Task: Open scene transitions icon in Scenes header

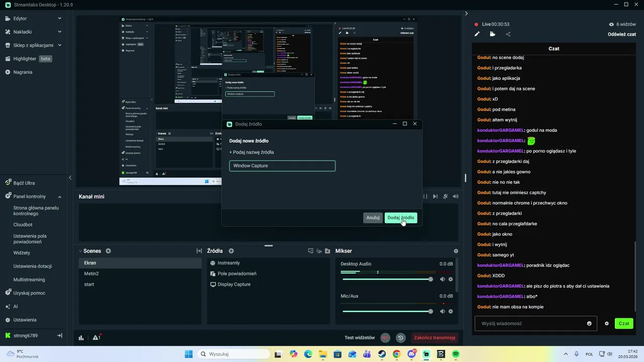Action: tap(199, 251)
